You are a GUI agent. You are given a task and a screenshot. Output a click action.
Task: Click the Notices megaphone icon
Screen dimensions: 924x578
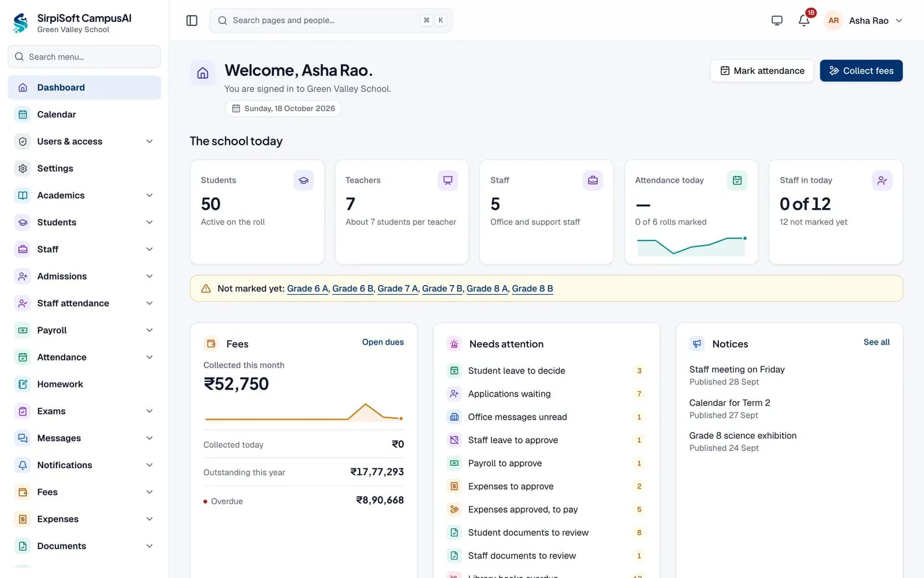point(697,344)
